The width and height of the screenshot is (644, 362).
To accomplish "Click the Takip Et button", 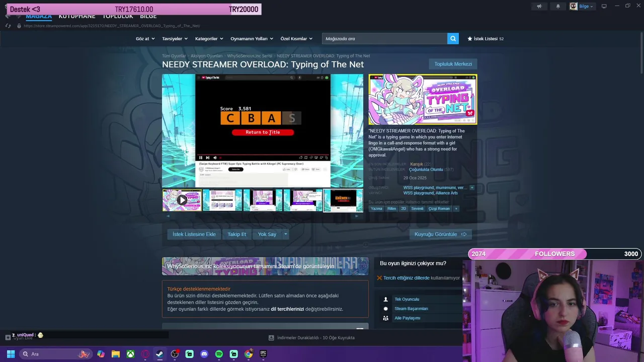I will pyautogui.click(x=236, y=234).
